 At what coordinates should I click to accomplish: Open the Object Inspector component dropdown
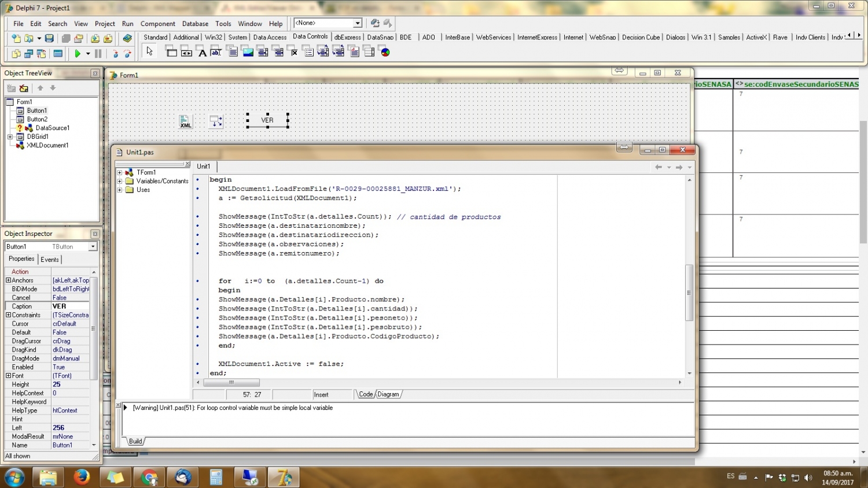click(x=93, y=247)
